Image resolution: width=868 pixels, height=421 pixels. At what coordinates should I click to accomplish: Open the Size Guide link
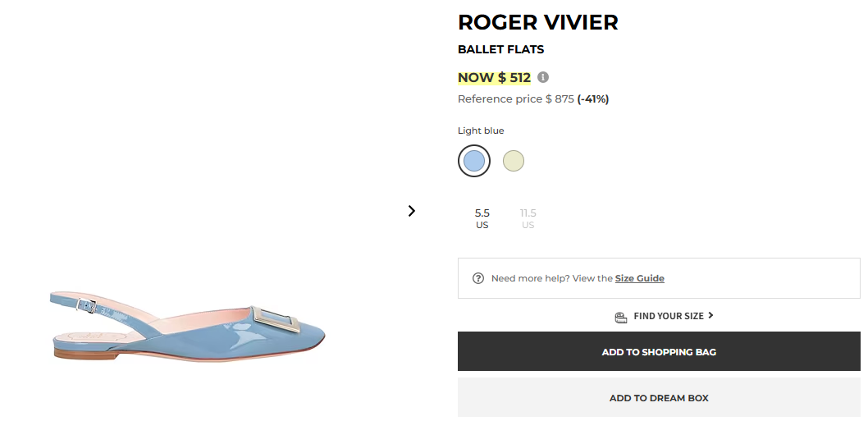tap(639, 278)
